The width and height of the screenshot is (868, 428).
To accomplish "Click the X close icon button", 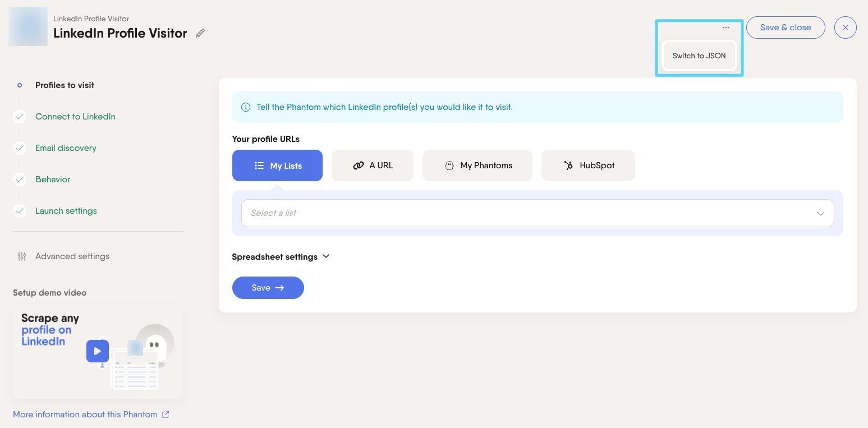I will (x=845, y=27).
